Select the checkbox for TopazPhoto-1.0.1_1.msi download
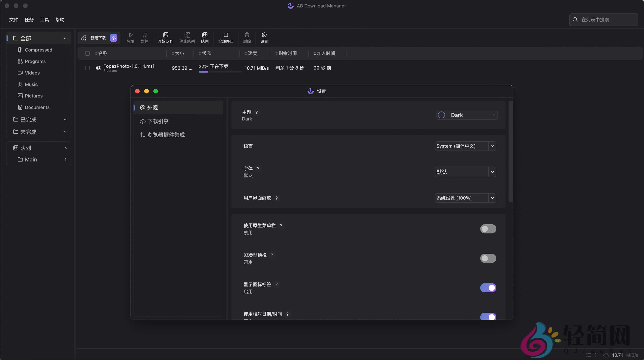This screenshot has width=644, height=360. (x=87, y=68)
